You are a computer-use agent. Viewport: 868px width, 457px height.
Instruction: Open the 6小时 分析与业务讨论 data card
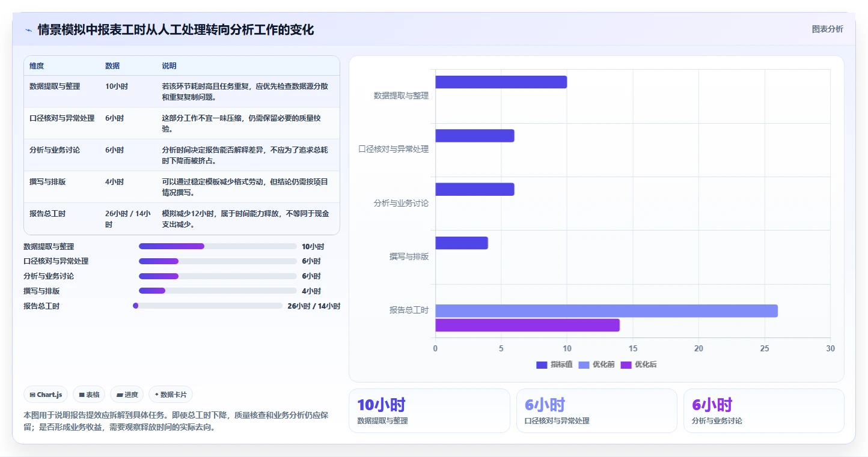click(x=764, y=411)
